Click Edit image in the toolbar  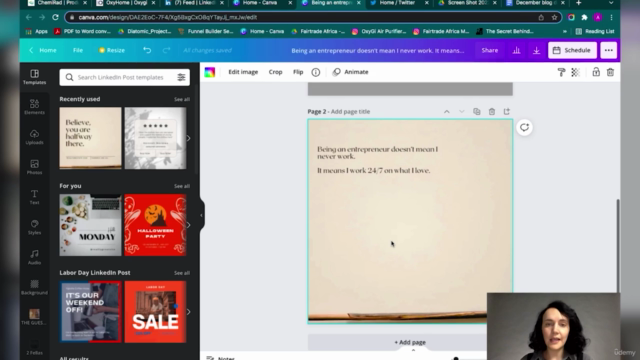tap(243, 72)
